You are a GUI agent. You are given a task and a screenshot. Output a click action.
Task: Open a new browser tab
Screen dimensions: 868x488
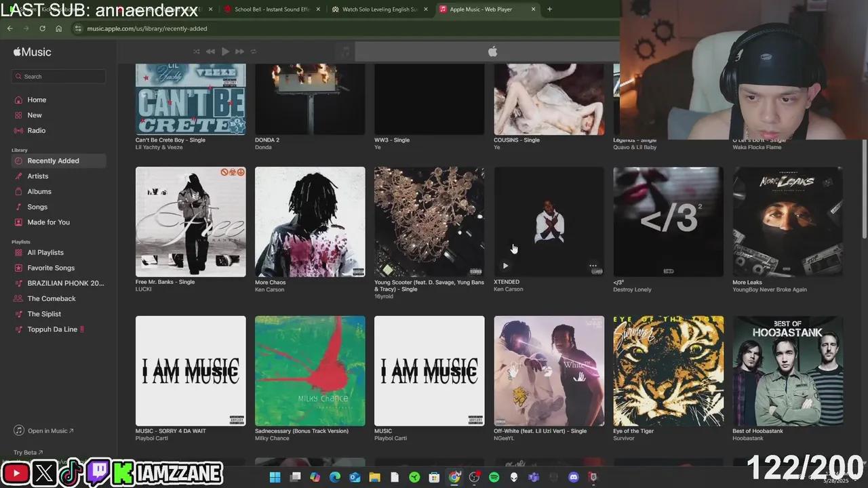(549, 9)
